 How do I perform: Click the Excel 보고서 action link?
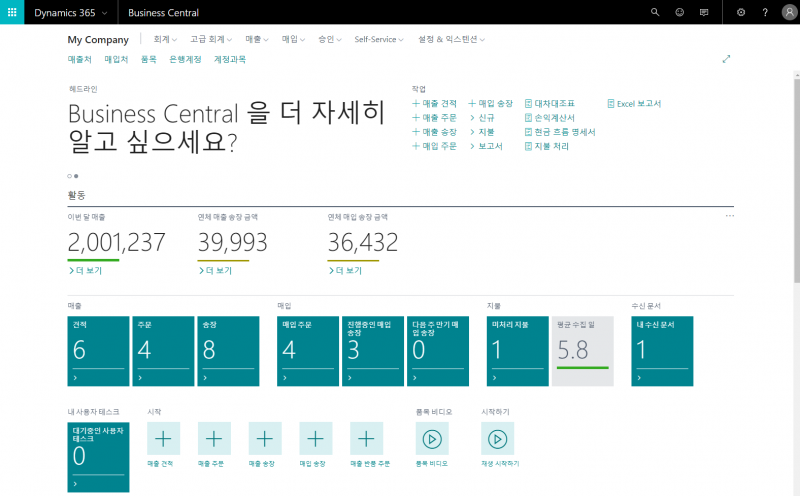(634, 104)
